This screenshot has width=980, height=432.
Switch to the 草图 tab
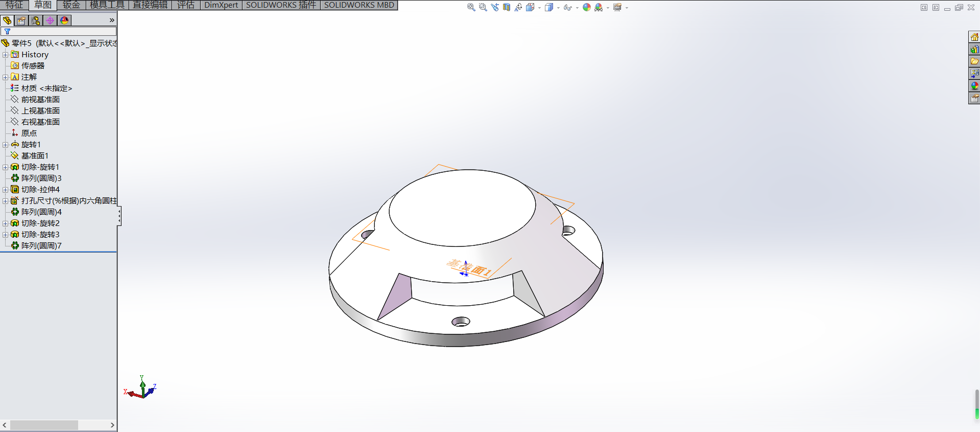coord(43,5)
